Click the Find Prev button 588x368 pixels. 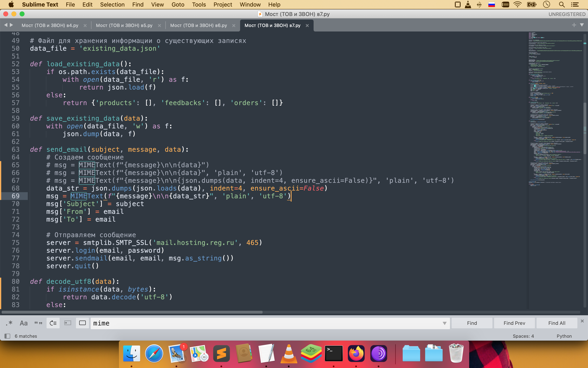coord(514,323)
